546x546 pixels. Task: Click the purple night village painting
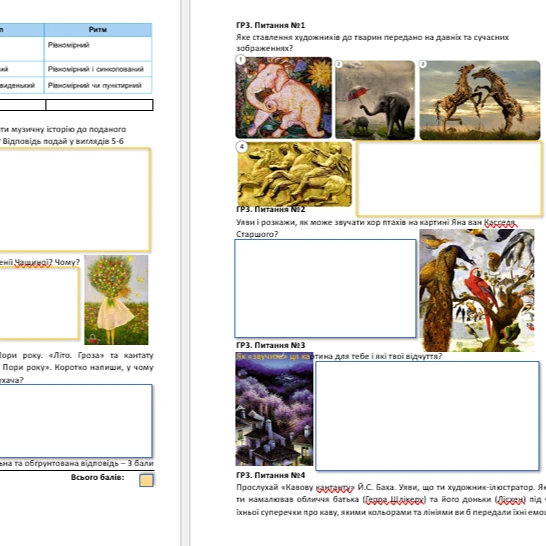(274, 409)
